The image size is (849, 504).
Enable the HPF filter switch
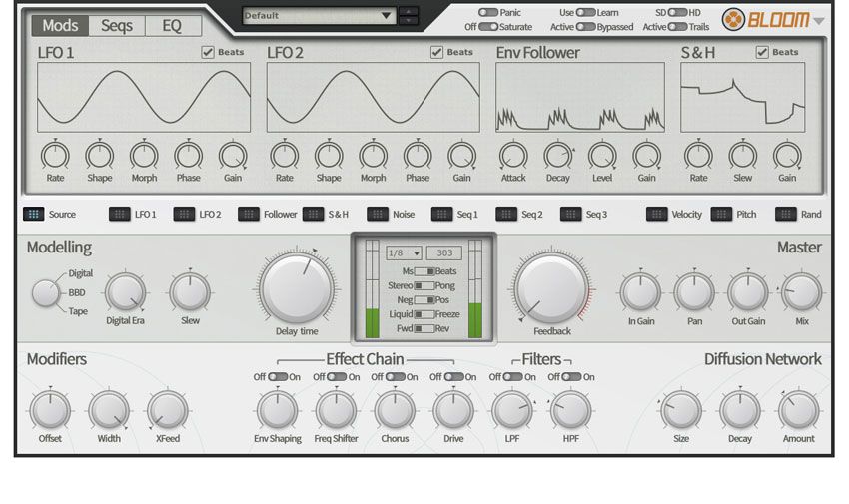click(x=571, y=377)
